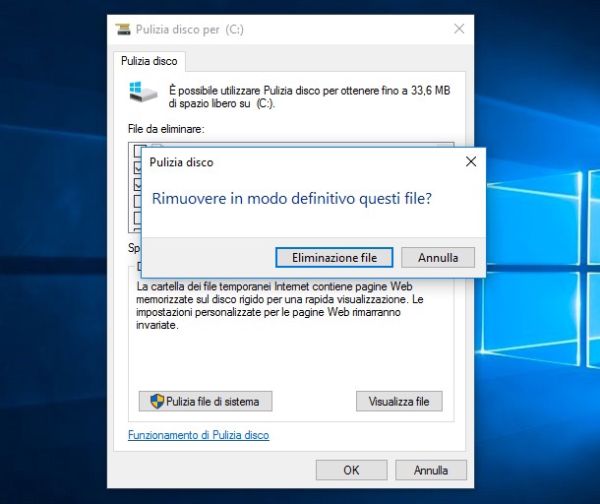
Task: Click the Pulizia disco per (C:) window title
Action: click(x=190, y=30)
